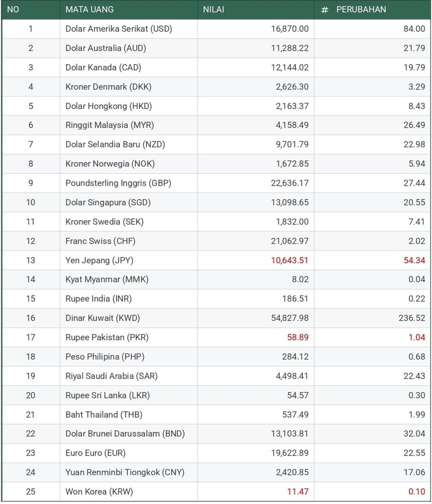Screen dimensions: 432x504
Task: Click the red Yen Jepang value 10,643.51
Action: click(x=289, y=260)
